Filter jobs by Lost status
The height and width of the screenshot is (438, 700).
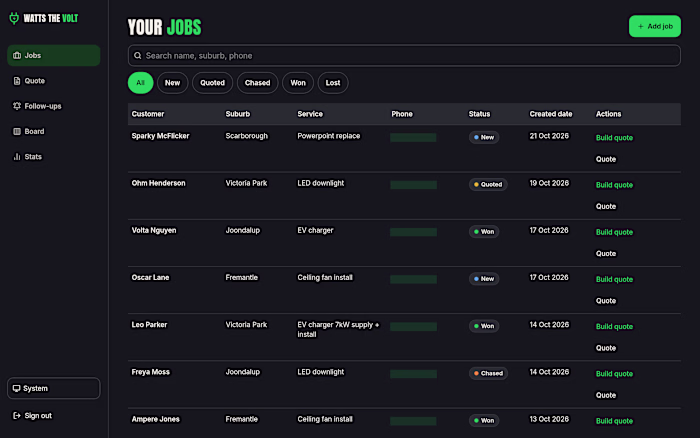tap(333, 83)
